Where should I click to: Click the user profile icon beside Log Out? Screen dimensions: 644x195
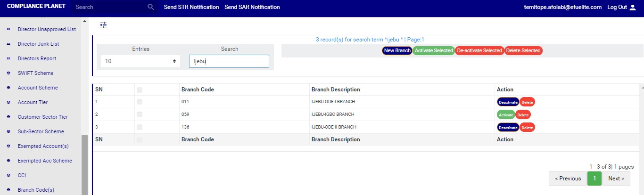(633, 7)
